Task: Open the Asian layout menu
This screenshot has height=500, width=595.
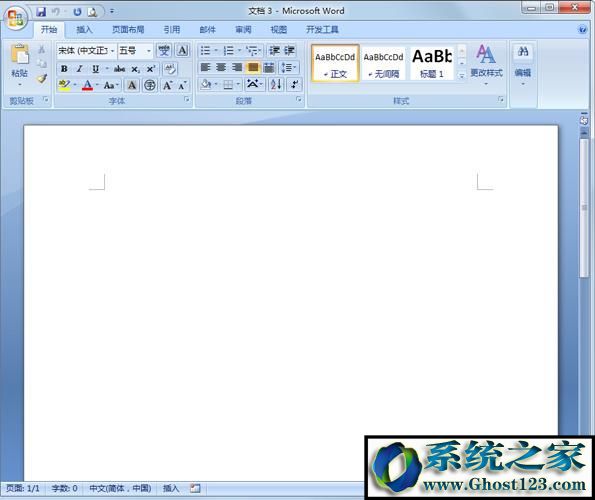Action: tap(255, 84)
